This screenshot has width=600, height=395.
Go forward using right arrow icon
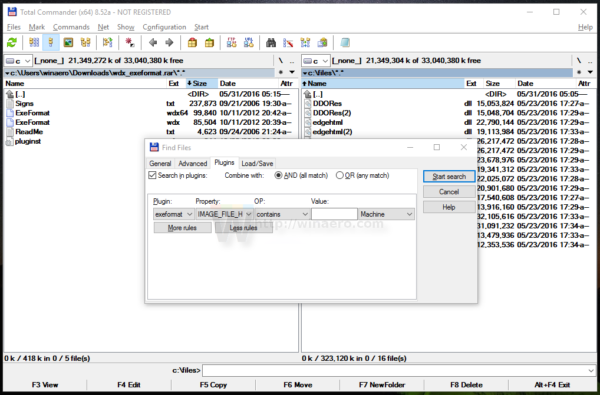click(169, 42)
